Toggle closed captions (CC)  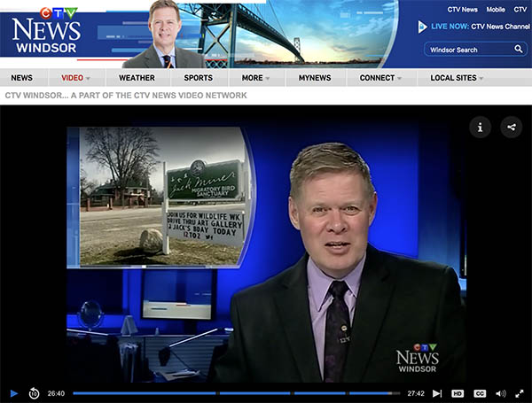click(x=480, y=393)
